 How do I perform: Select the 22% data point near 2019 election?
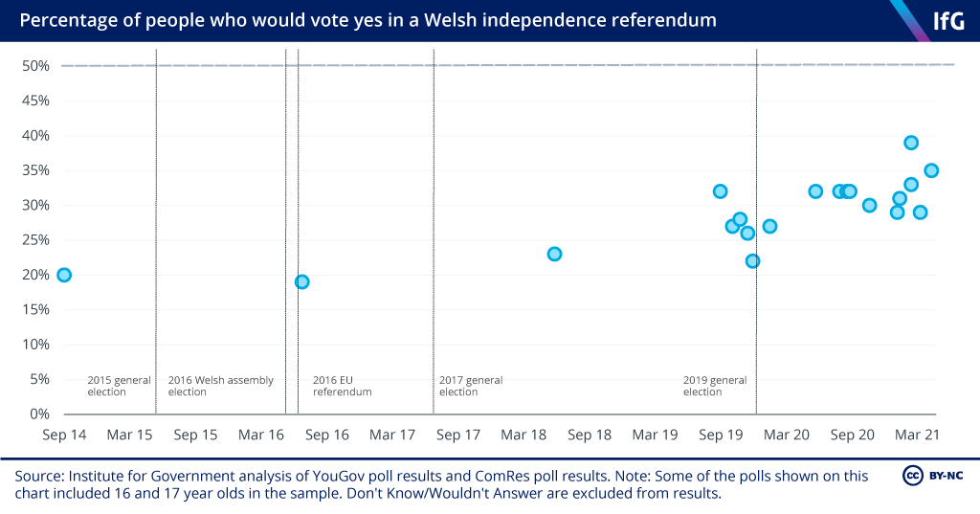(752, 260)
